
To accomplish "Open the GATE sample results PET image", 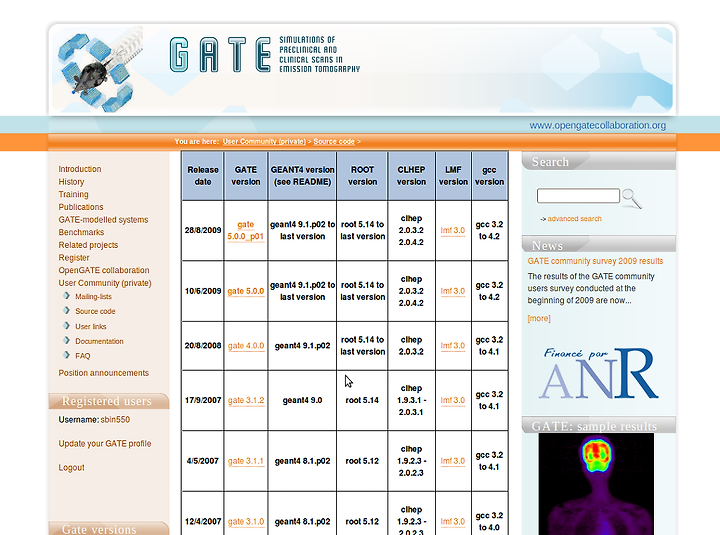I will coord(596,484).
